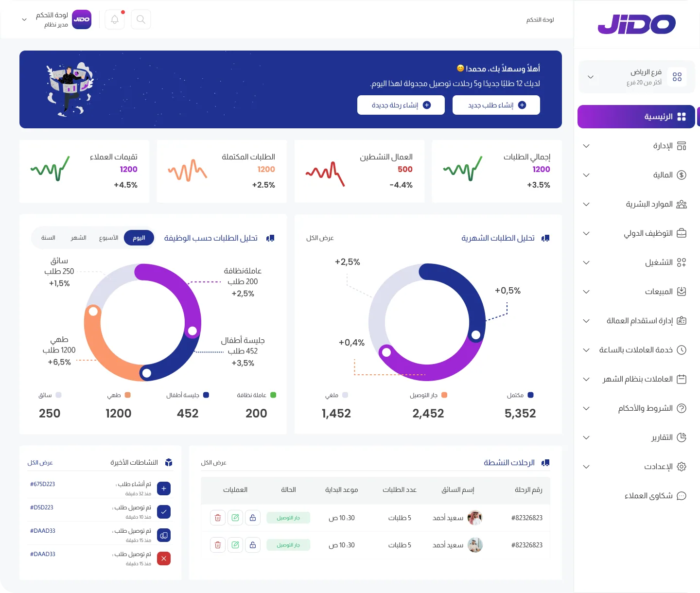Click the JIDO logo in sidebar

636,24
